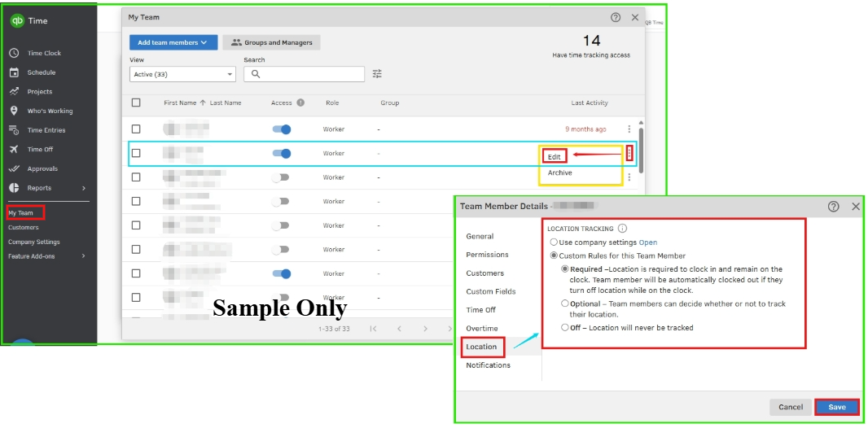868x428 pixels.
Task: Switch to the General tab
Action: 480,236
